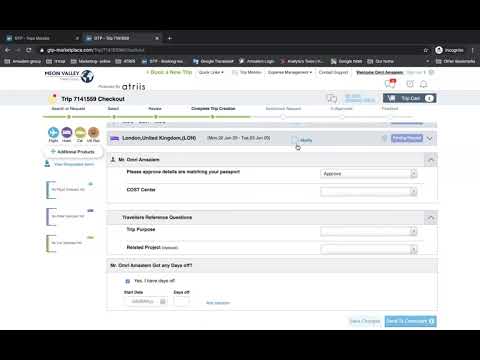This screenshot has width=480, height=360.
Task: Open View Requested Items link
Action: (74, 164)
